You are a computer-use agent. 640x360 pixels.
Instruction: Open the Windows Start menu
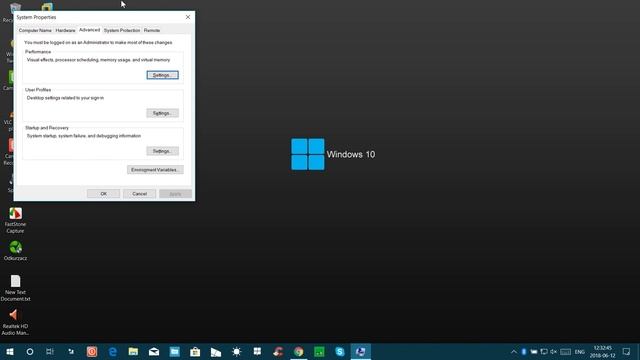click(x=10, y=351)
